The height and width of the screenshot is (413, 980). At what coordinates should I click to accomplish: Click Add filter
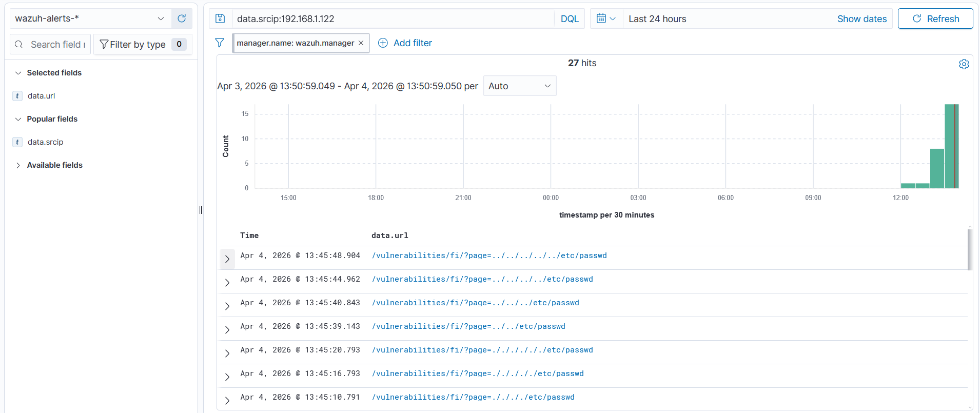[x=405, y=43]
